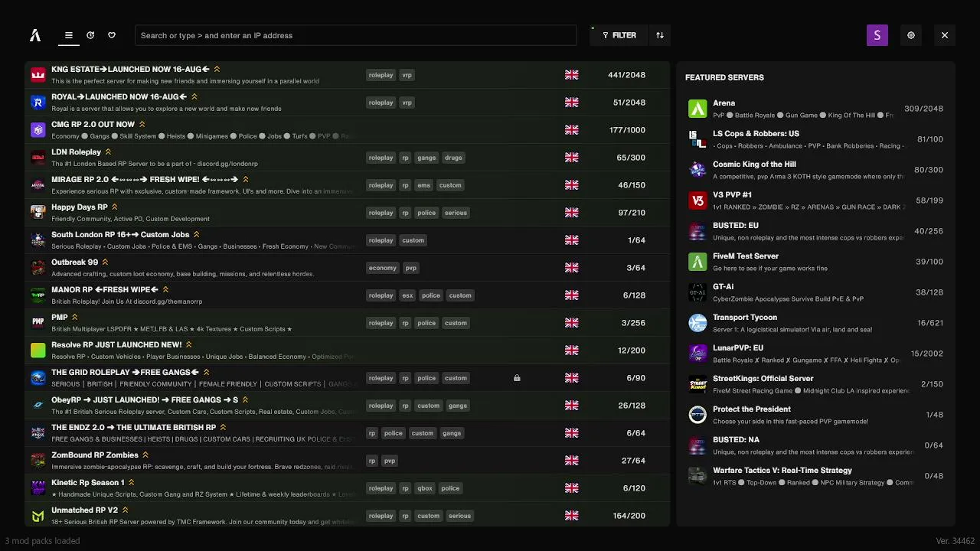Select the ObeyRP server icon
The image size is (980, 551).
click(x=38, y=406)
